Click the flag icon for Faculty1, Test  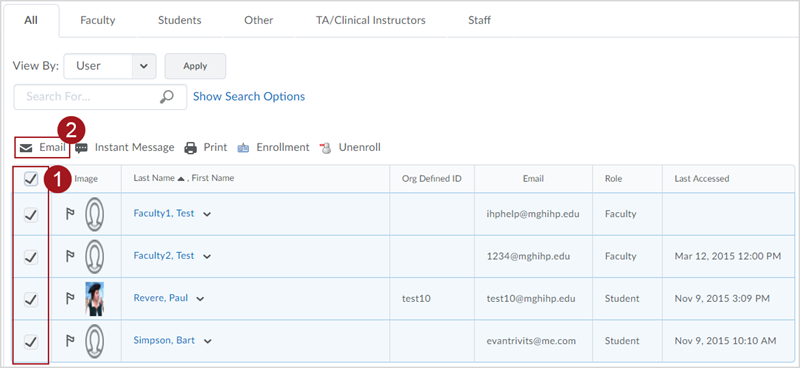pyautogui.click(x=70, y=214)
